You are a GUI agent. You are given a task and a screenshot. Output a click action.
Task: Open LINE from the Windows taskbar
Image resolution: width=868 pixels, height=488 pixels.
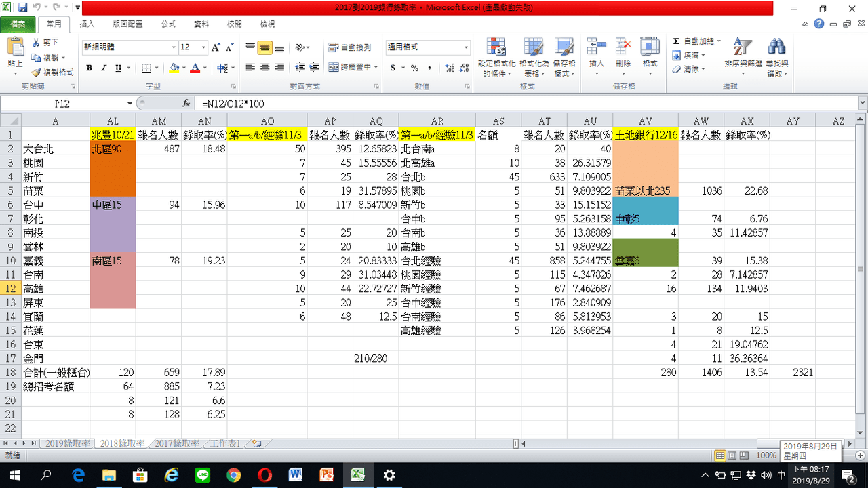[x=203, y=474]
